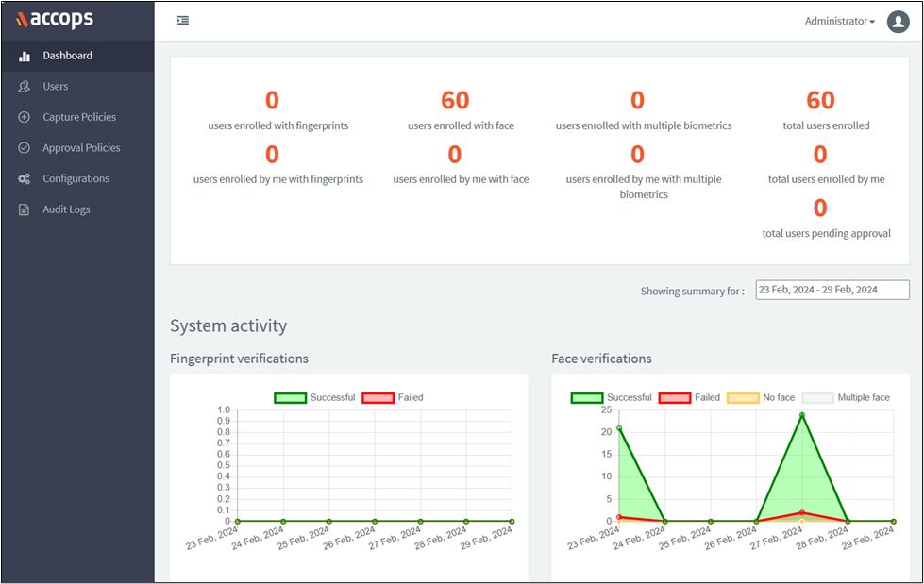Click the Capture Policies plus-circle icon
Screen dimensions: 924x584
pyautogui.click(x=25, y=118)
